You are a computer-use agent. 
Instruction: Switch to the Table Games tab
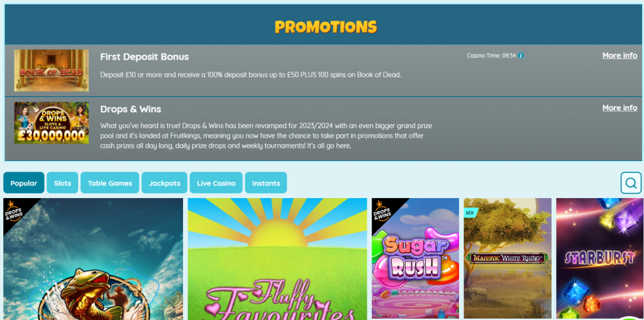tap(109, 183)
